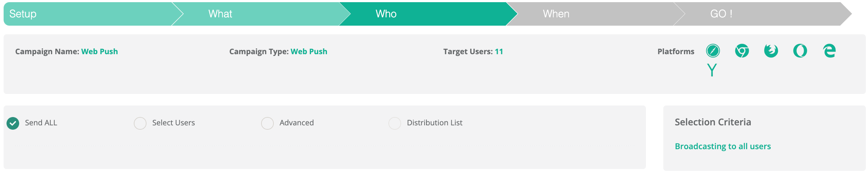
Task: Select the Edge platform icon
Action: point(829,51)
